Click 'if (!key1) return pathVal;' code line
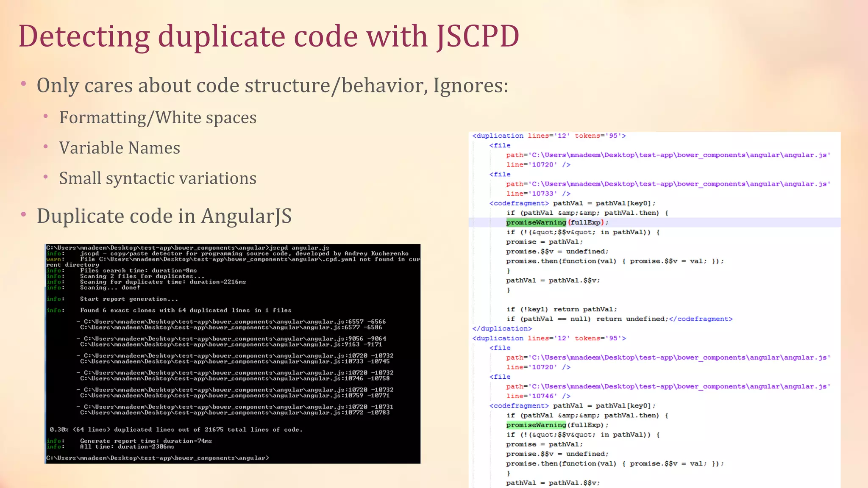 [x=562, y=309]
